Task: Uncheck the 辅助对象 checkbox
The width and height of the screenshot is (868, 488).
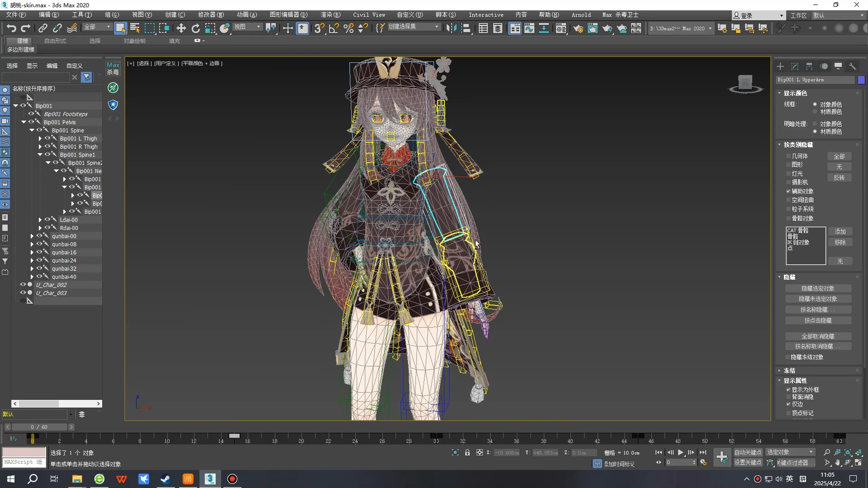Action: coord(788,191)
